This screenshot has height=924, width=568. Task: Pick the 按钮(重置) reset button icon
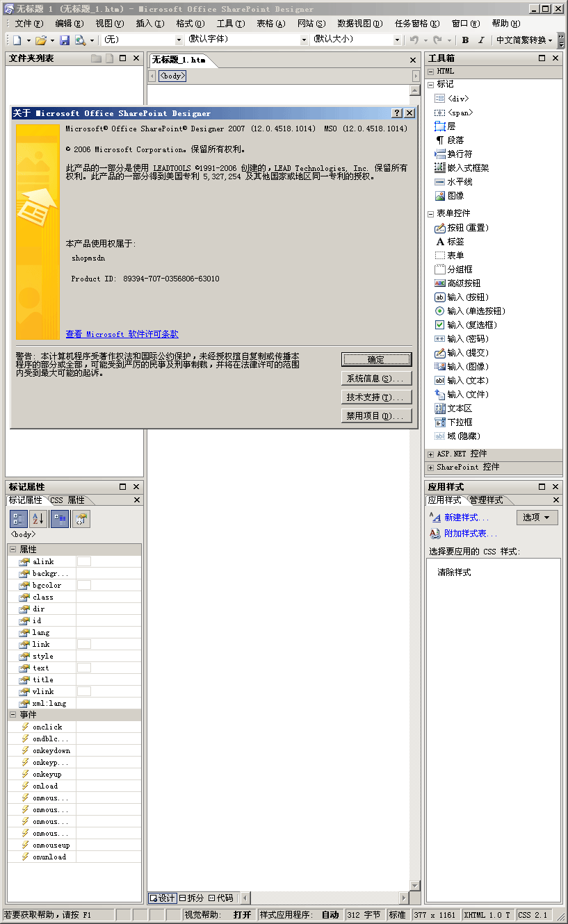(x=439, y=228)
